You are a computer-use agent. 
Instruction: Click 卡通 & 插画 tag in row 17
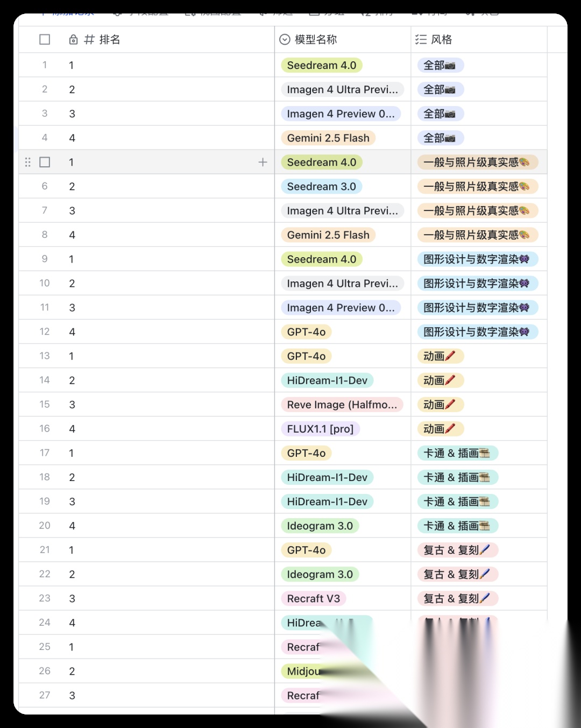point(457,453)
